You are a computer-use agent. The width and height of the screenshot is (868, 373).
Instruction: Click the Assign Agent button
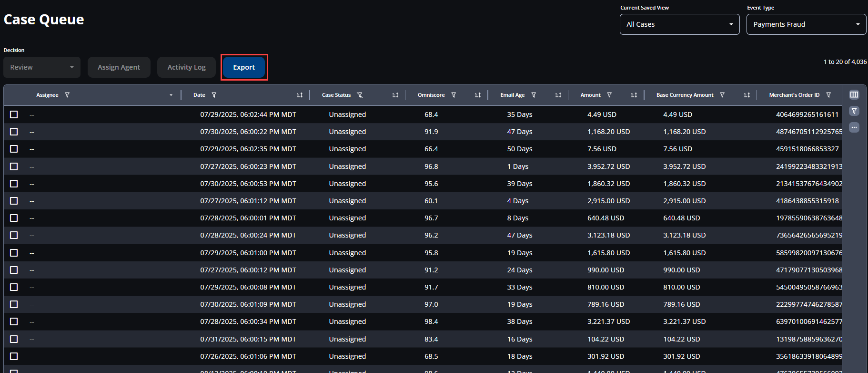tap(119, 67)
